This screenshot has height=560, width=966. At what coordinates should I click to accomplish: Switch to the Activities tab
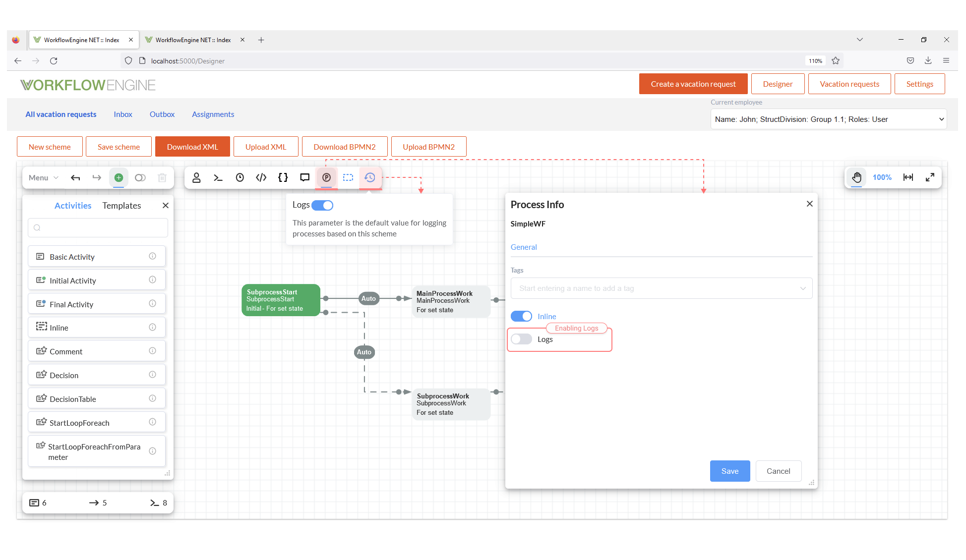[x=73, y=206]
